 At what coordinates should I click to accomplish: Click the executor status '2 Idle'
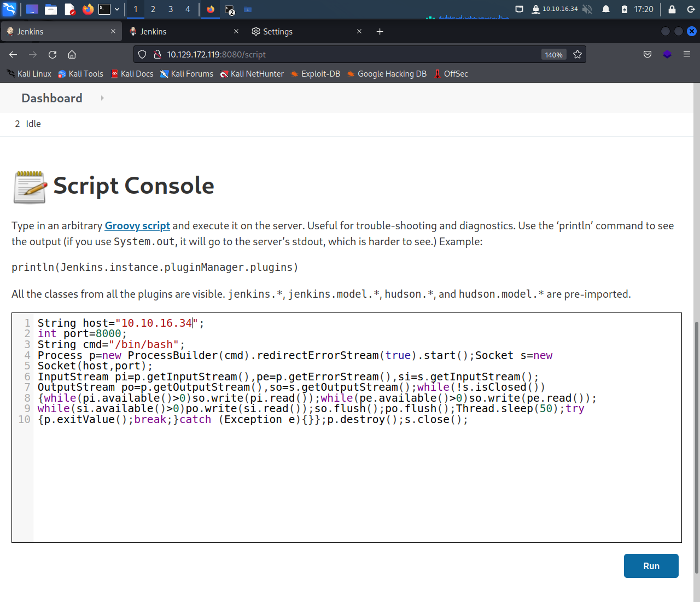click(28, 124)
